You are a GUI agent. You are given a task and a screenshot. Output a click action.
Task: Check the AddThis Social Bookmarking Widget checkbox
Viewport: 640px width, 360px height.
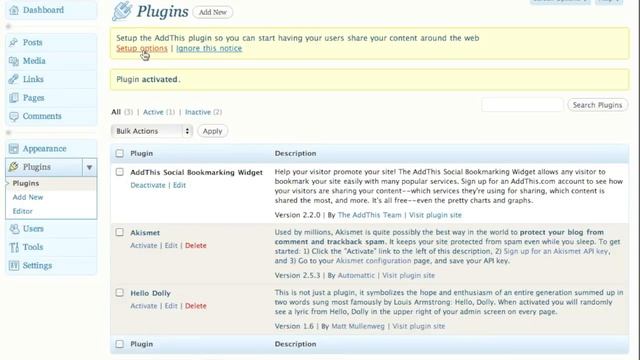click(x=120, y=172)
